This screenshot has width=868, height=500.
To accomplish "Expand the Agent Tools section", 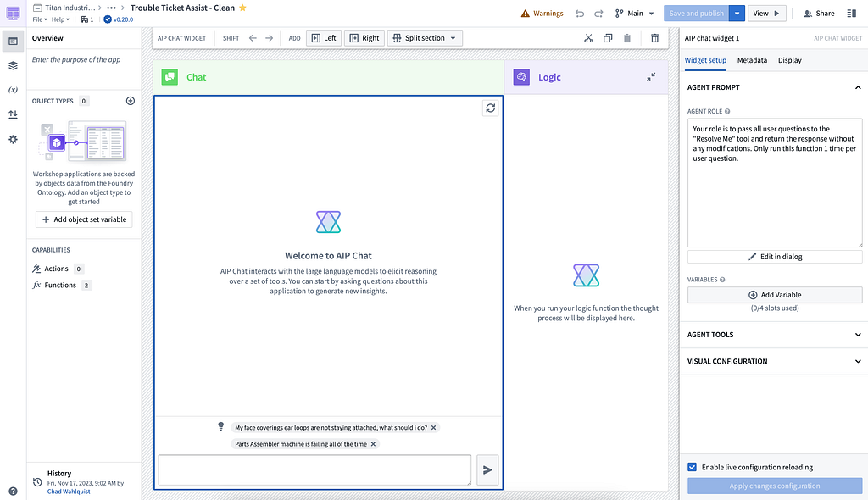I will tap(775, 335).
